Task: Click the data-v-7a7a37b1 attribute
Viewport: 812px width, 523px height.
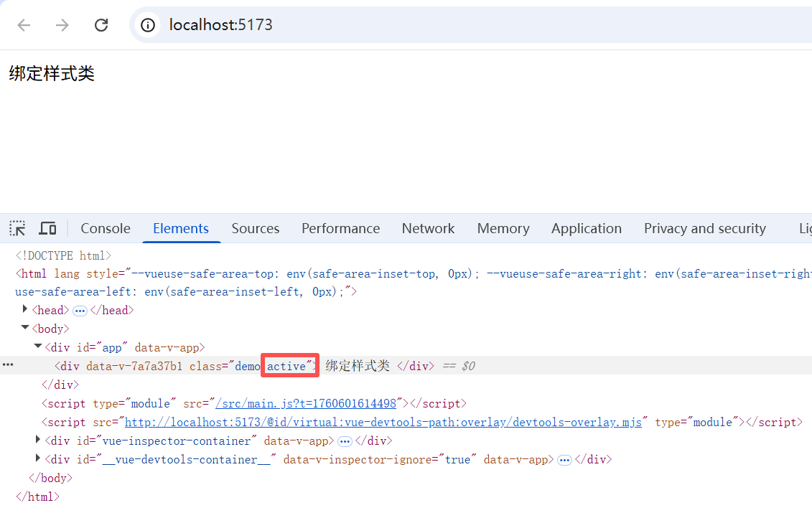Action: pyautogui.click(x=134, y=367)
